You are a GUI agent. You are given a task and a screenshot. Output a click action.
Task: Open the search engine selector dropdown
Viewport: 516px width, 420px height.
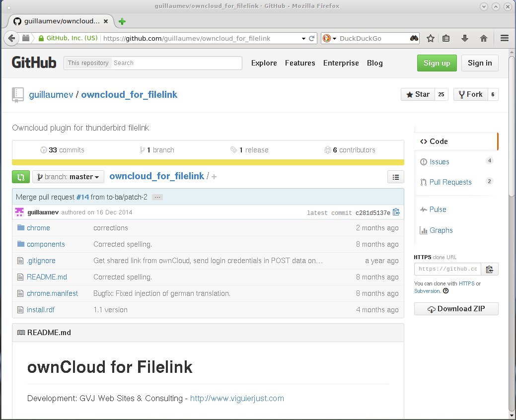(x=330, y=38)
